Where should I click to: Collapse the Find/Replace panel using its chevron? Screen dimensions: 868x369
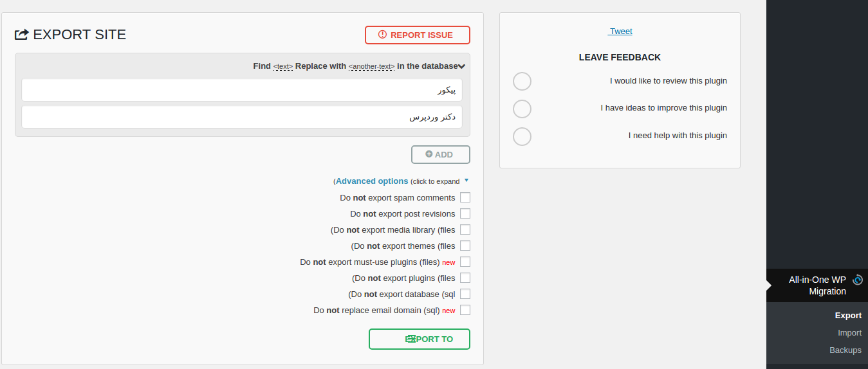[462, 66]
